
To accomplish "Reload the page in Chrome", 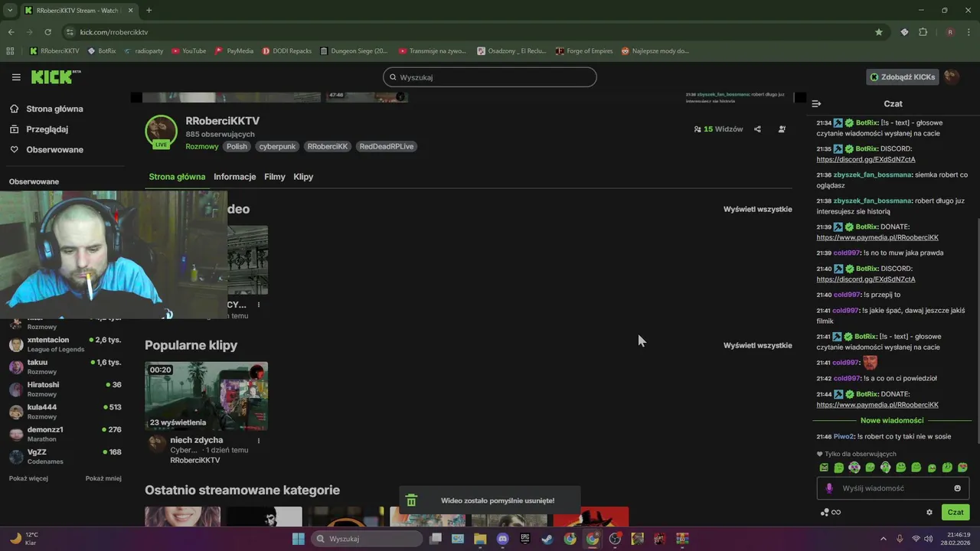I will pyautogui.click(x=47, y=32).
